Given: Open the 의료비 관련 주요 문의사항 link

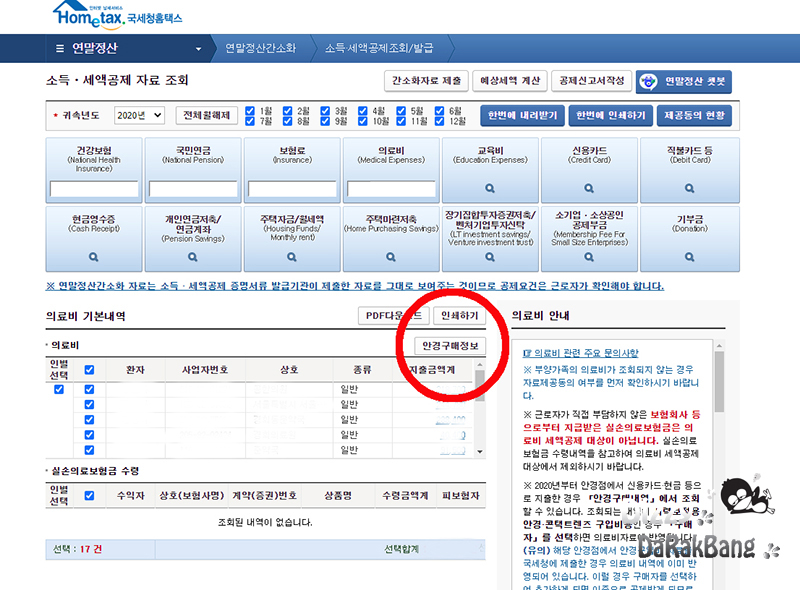Looking at the screenshot, I should 581,353.
